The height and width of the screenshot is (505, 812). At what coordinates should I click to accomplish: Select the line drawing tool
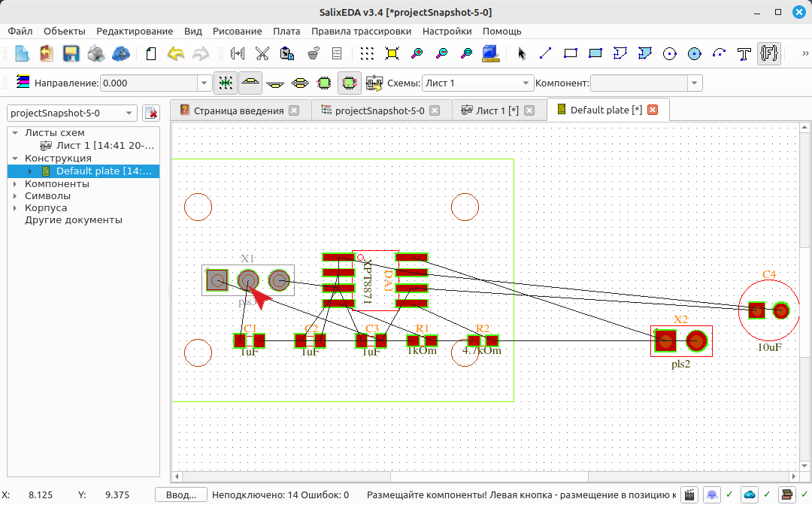[545, 53]
